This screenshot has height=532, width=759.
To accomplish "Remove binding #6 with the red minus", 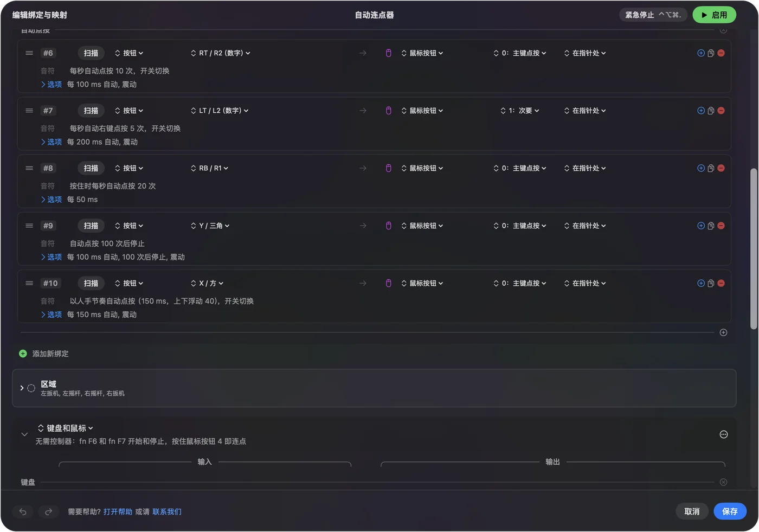I will [721, 53].
